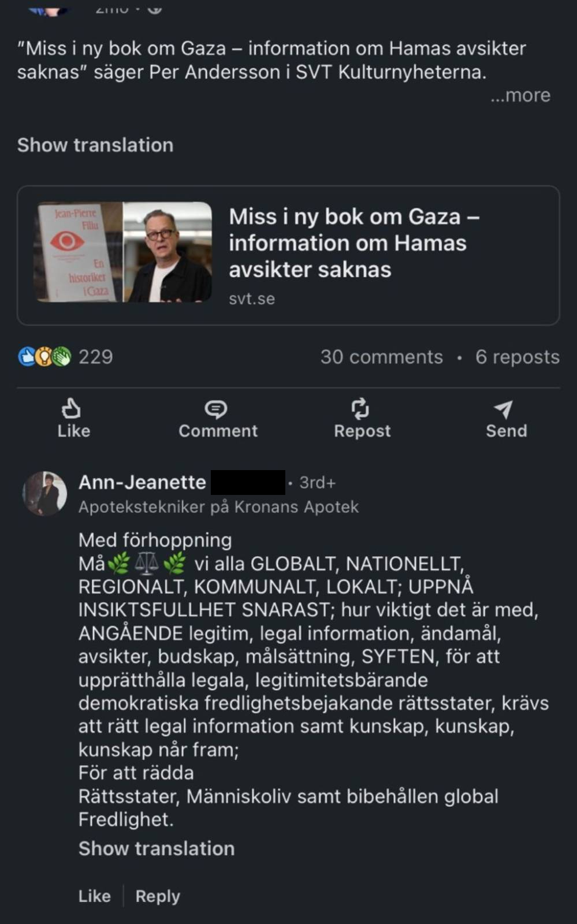This screenshot has height=924, width=577.
Task: Open the article preview thumbnail image
Action: pyautogui.click(x=125, y=252)
